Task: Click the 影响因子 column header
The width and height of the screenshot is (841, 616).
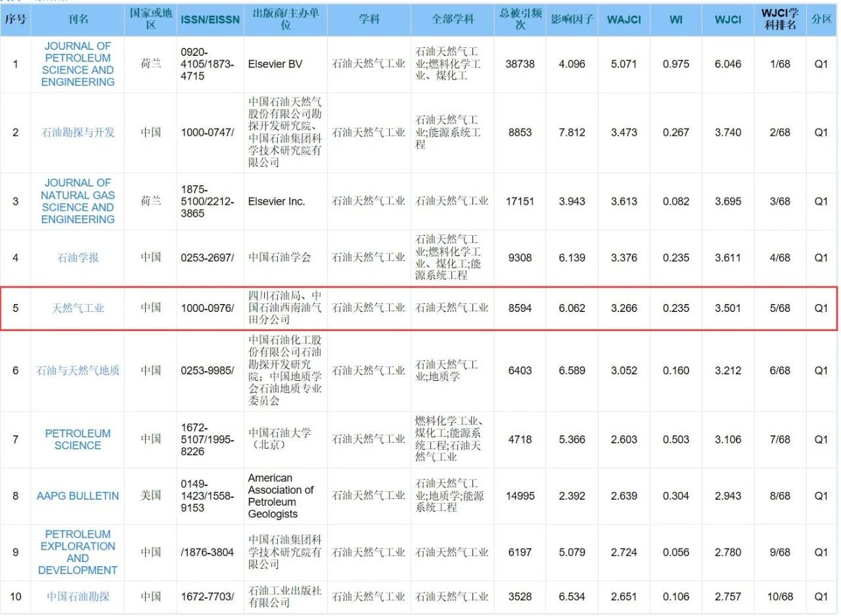Action: point(572,20)
